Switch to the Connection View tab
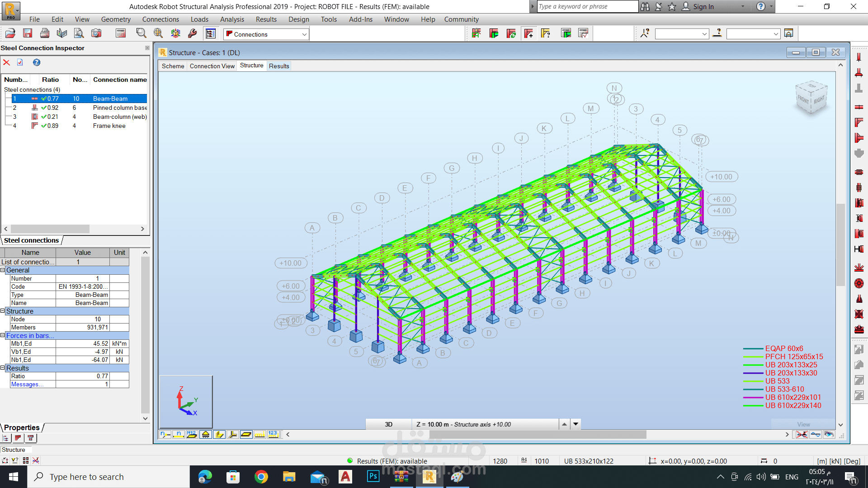Viewport: 868px width, 488px height. coord(212,66)
